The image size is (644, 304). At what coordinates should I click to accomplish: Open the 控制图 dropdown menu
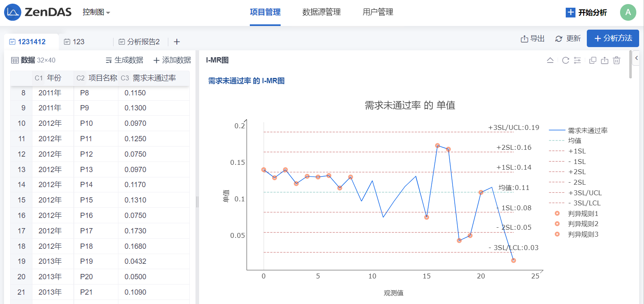coord(97,12)
